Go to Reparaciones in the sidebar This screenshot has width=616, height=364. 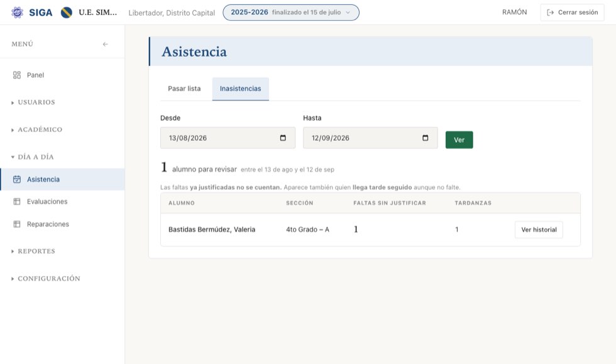62,224
